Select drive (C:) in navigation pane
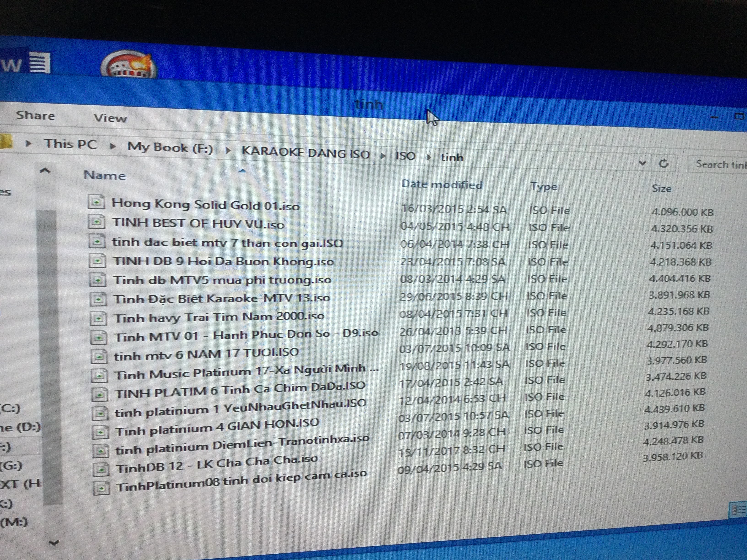The height and width of the screenshot is (560, 747). 11,408
